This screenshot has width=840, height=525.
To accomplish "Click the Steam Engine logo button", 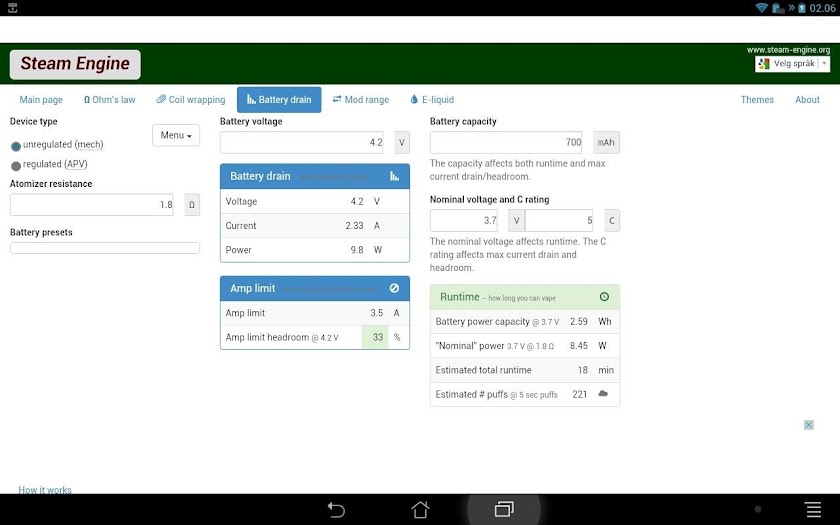I will coord(75,64).
